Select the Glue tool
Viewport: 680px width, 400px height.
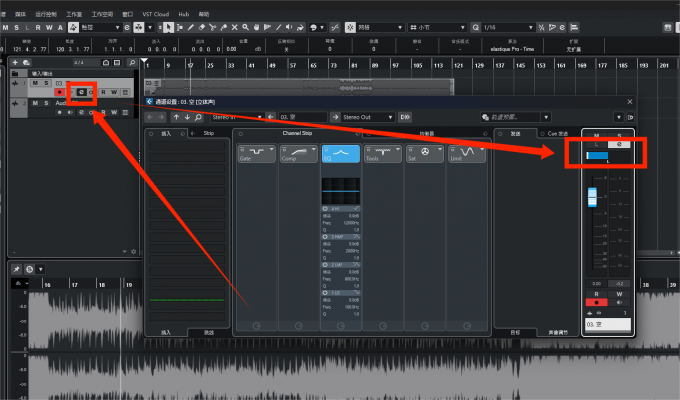(x=223, y=27)
